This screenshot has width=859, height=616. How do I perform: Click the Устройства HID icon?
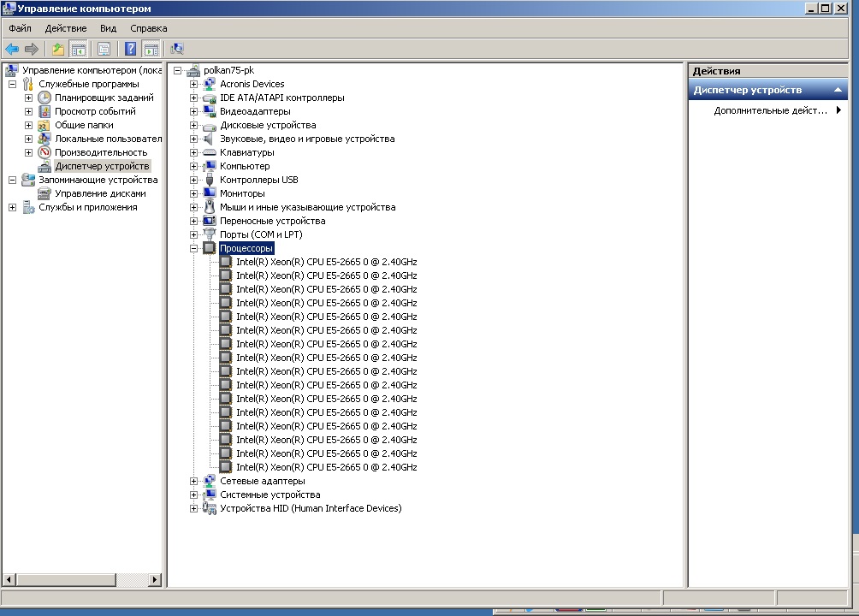click(210, 508)
